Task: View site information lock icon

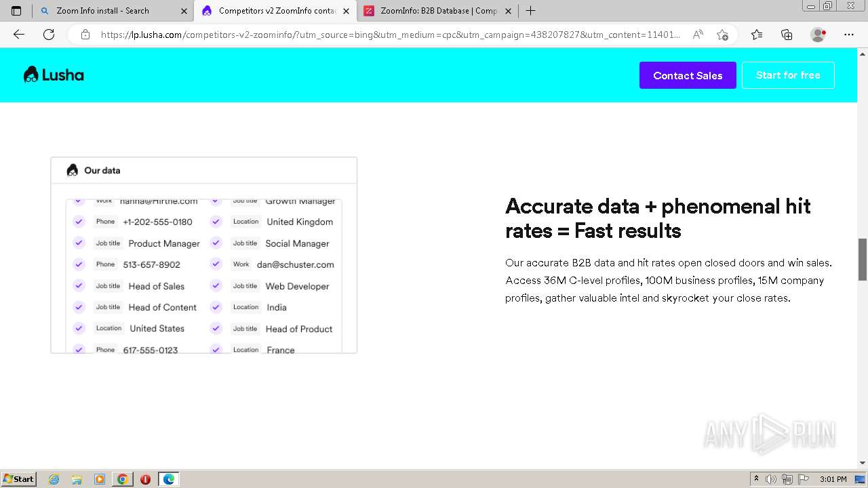Action: coord(85,35)
